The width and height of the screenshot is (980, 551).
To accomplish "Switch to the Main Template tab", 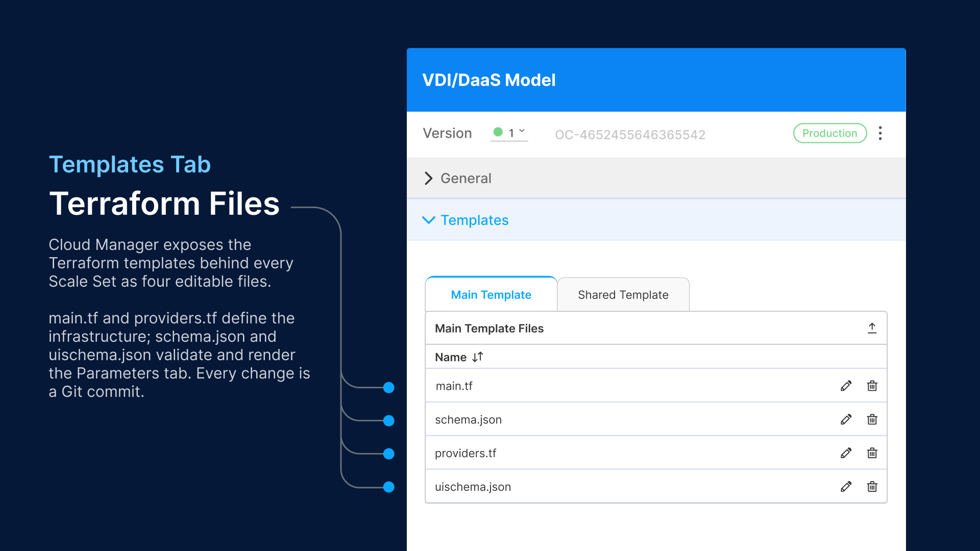I will tap(491, 294).
